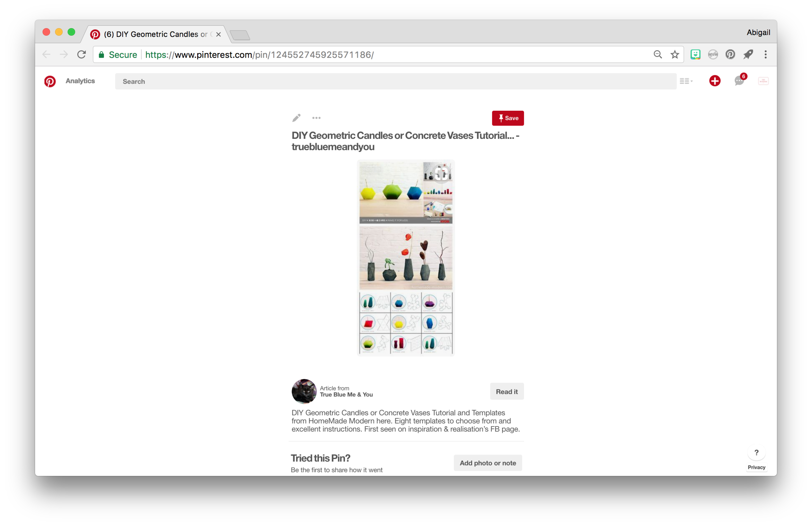Screen dimensions: 812x526
Task: Edit this pin with the pencil icon
Action: tap(296, 118)
